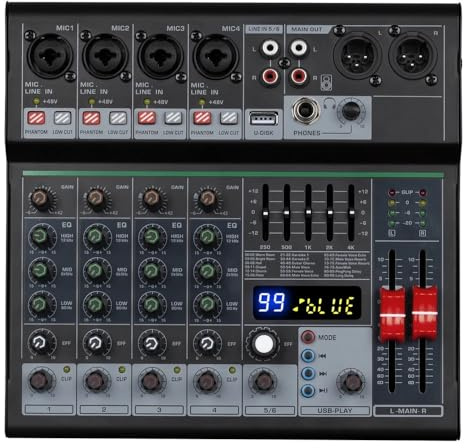This screenshot has width=464, height=448.
Task: Click the MIC3 combo XLR input jack
Action: 160,56
